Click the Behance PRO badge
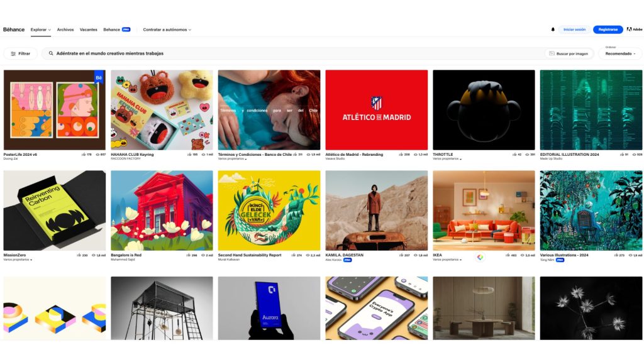644x362 pixels. tap(126, 30)
